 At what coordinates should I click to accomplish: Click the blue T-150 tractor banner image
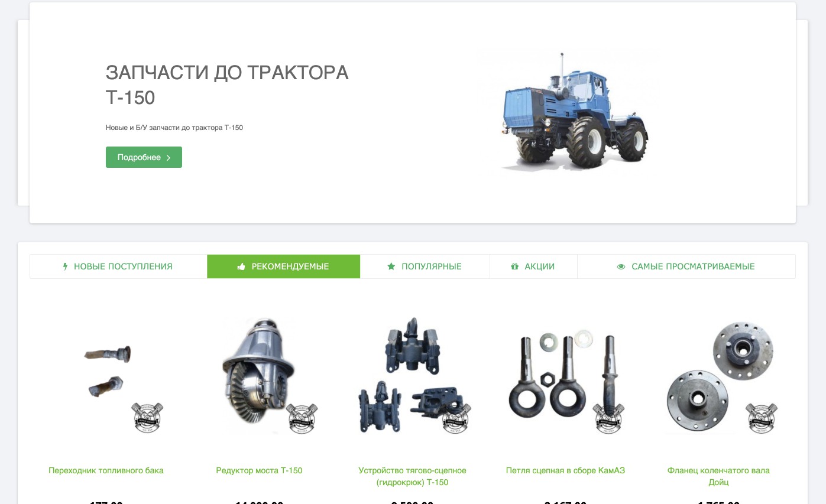click(570, 111)
